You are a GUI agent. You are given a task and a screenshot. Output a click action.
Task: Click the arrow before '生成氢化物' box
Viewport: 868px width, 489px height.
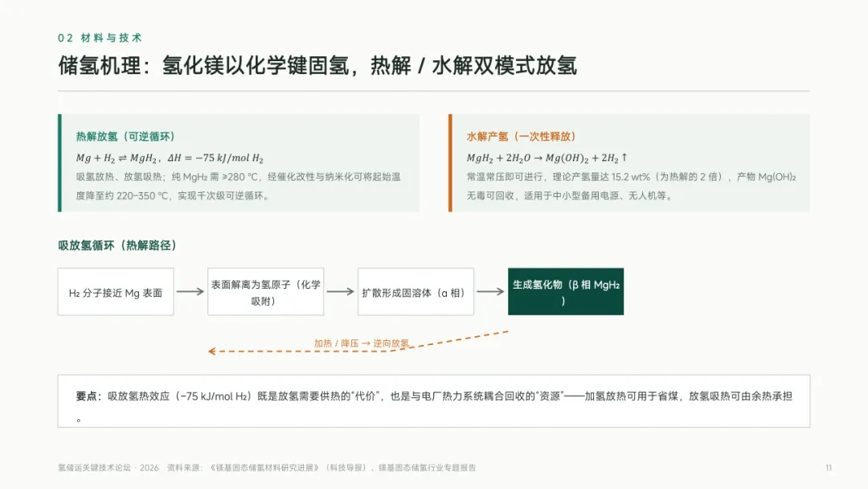click(x=490, y=292)
